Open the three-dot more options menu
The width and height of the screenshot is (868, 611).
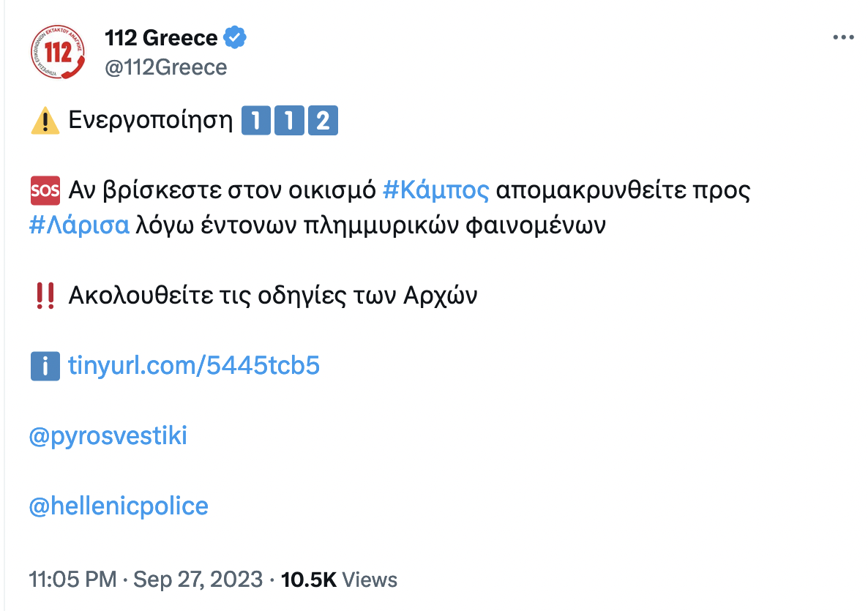coord(843,38)
